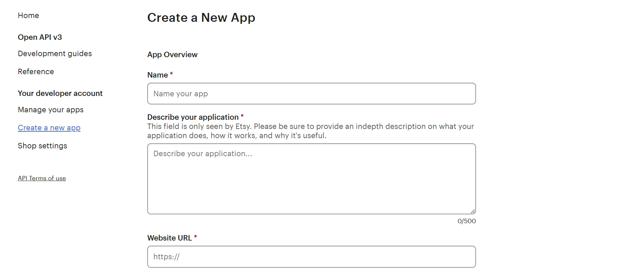The height and width of the screenshot is (279, 644).
Task: Open the Open API v3 section
Action: coord(40,37)
